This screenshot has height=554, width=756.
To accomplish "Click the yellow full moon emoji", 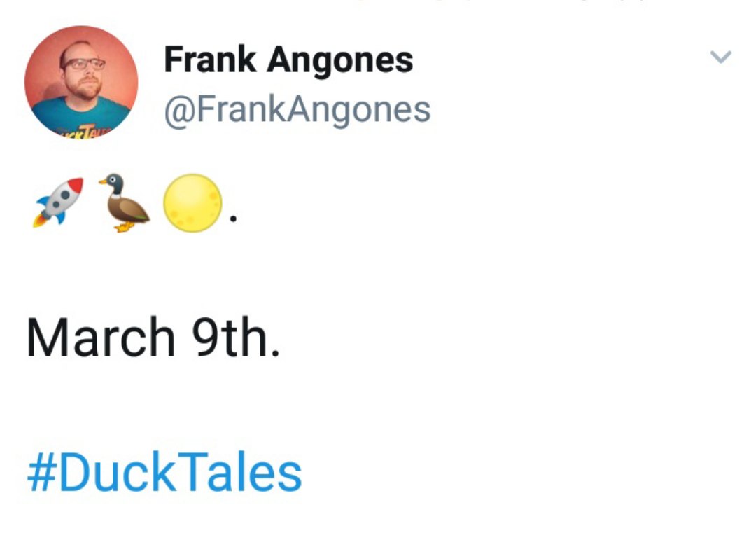I will pyautogui.click(x=192, y=202).
